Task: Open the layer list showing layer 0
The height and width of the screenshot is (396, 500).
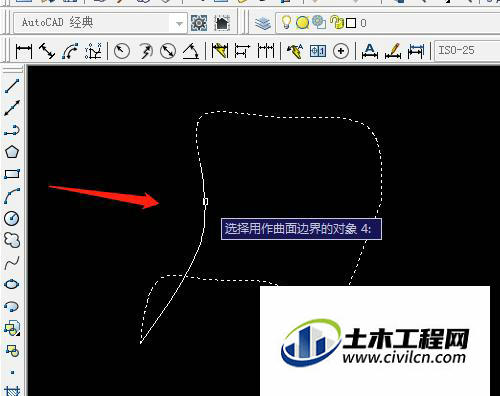Action: click(388, 23)
